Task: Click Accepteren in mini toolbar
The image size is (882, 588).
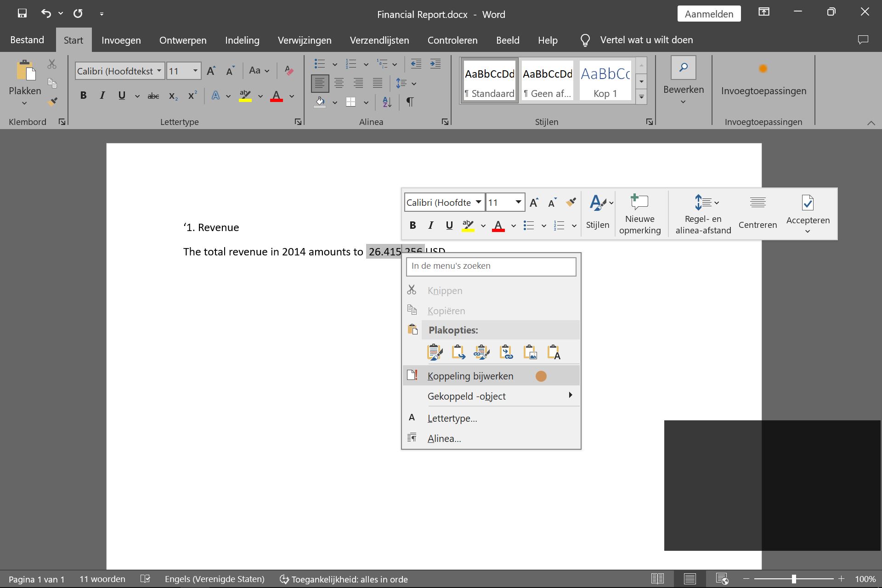Action: (x=808, y=214)
